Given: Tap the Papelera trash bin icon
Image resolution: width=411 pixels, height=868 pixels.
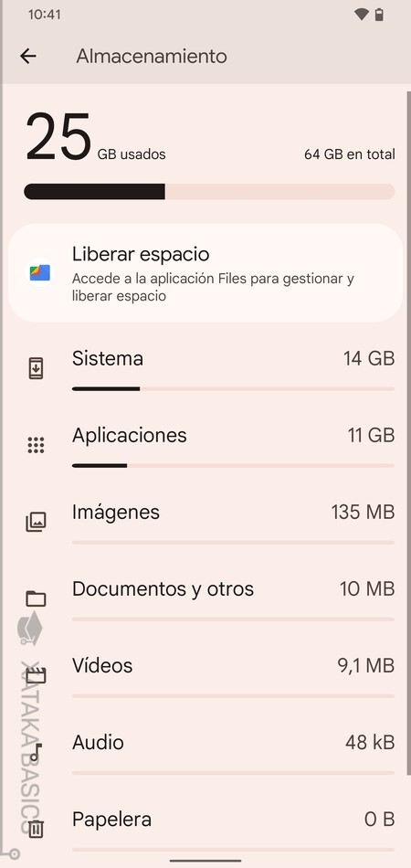Looking at the screenshot, I should coord(36,829).
